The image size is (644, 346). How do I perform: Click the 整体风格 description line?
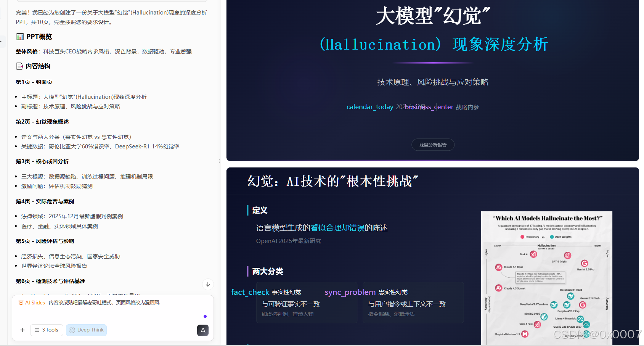104,51
